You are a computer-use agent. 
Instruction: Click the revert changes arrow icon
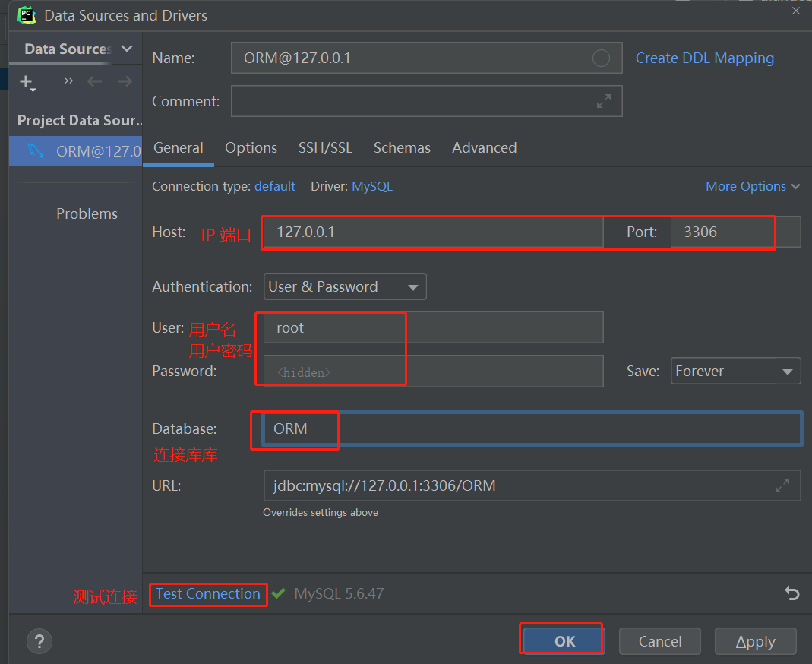[x=791, y=593]
